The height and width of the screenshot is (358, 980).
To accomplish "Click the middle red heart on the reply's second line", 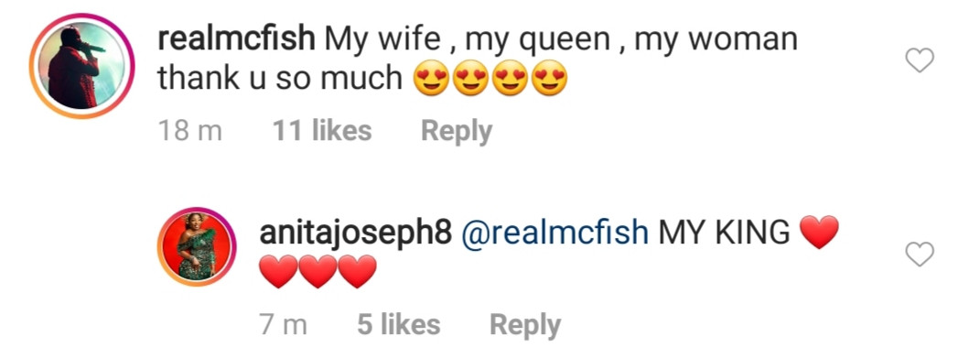I will (318, 272).
